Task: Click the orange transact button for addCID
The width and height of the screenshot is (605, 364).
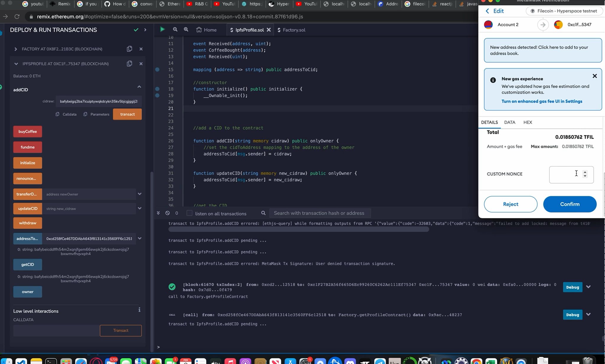Action: 127,114
